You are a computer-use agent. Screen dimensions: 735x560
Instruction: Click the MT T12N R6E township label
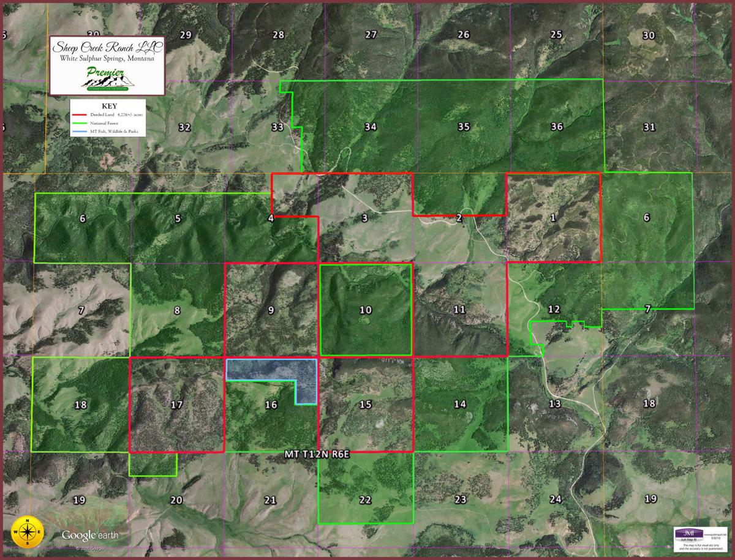tap(317, 455)
